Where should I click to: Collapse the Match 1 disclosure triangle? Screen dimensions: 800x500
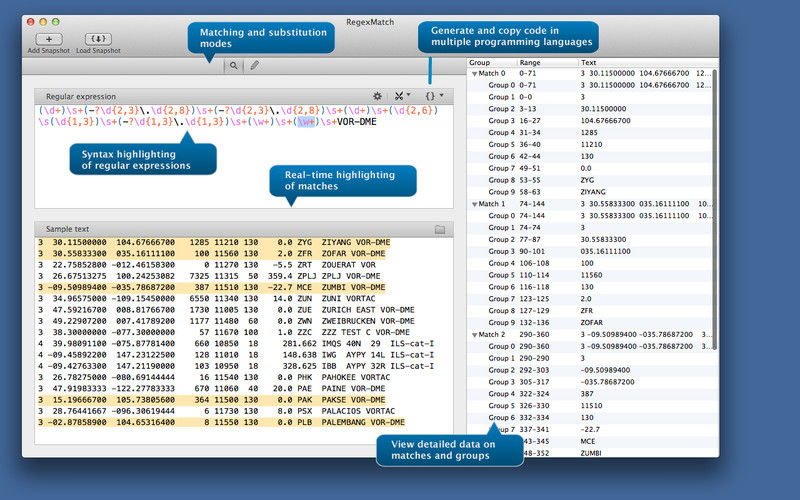pos(474,205)
